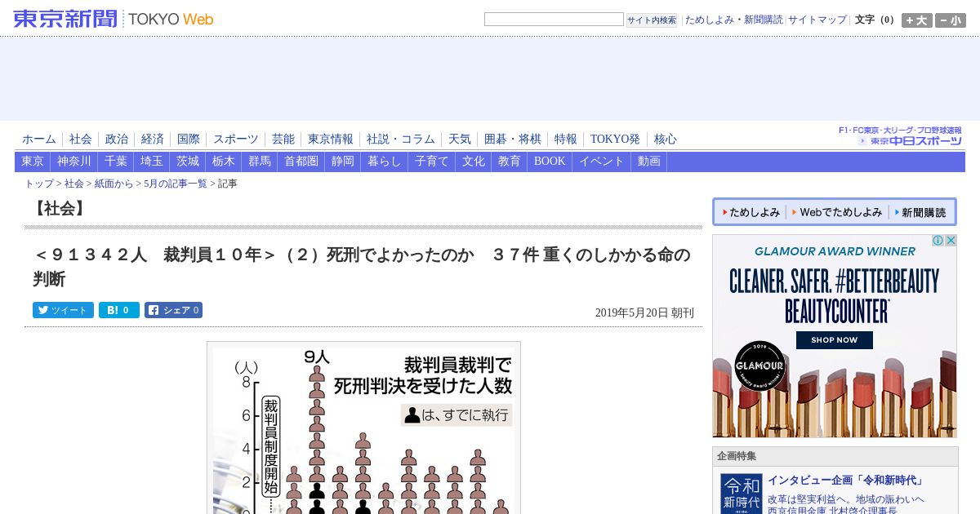This screenshot has height=514, width=980.
Task: Open the 社説・コラム section
Action: (x=401, y=140)
